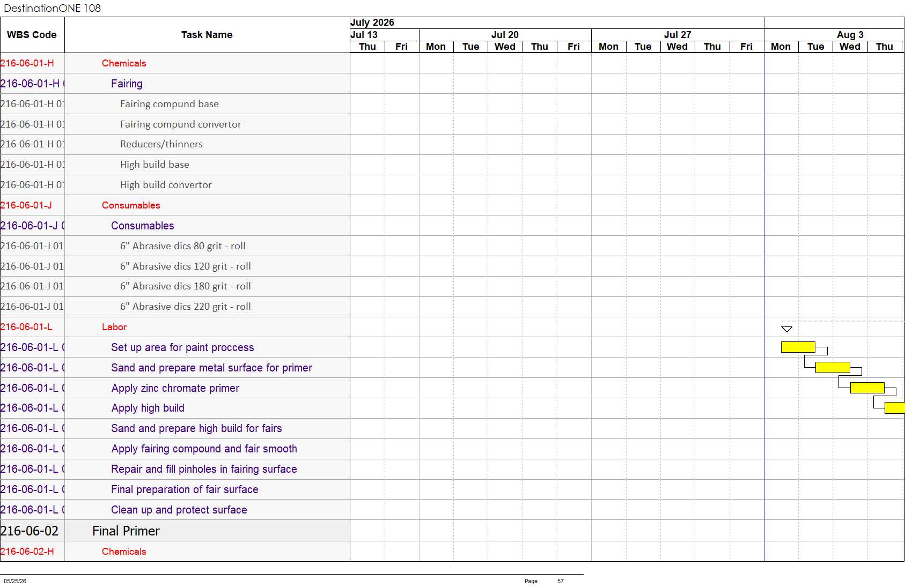Click the yellow bar for Set up area task
Viewport: 905px width, 588px height.
[798, 347]
